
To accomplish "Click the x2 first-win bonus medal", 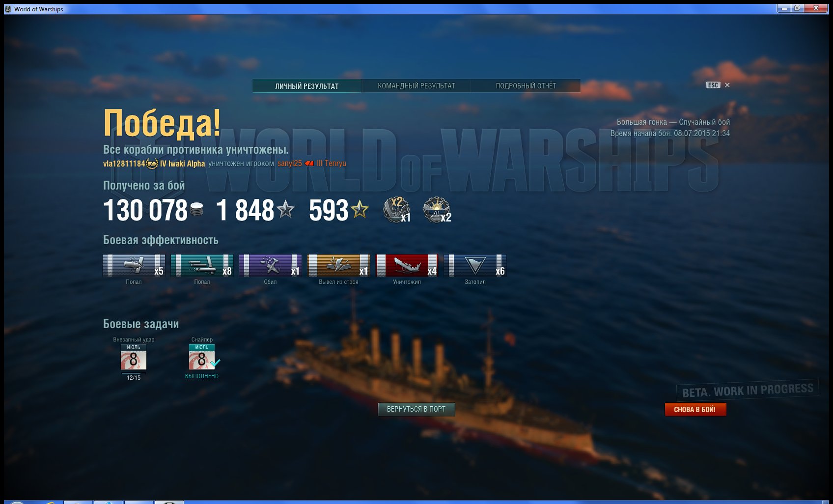I will click(397, 210).
